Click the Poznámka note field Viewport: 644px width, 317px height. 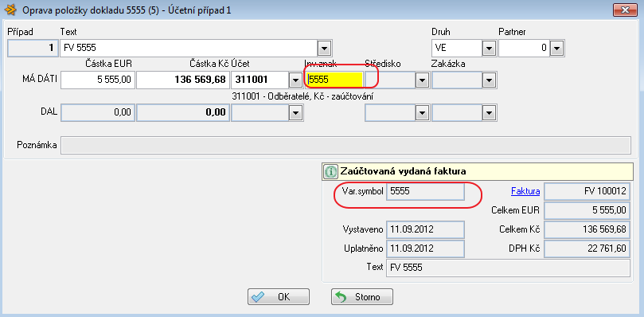coord(345,145)
